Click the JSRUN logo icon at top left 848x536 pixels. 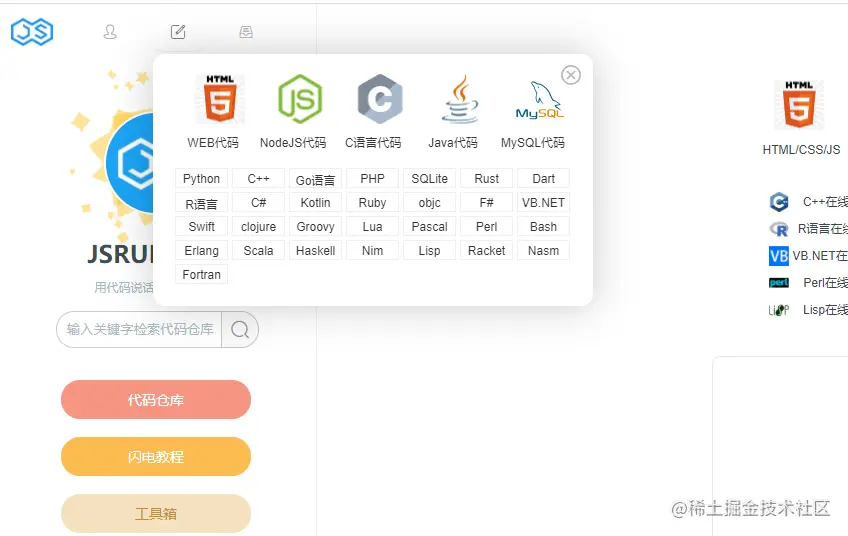coord(32,31)
